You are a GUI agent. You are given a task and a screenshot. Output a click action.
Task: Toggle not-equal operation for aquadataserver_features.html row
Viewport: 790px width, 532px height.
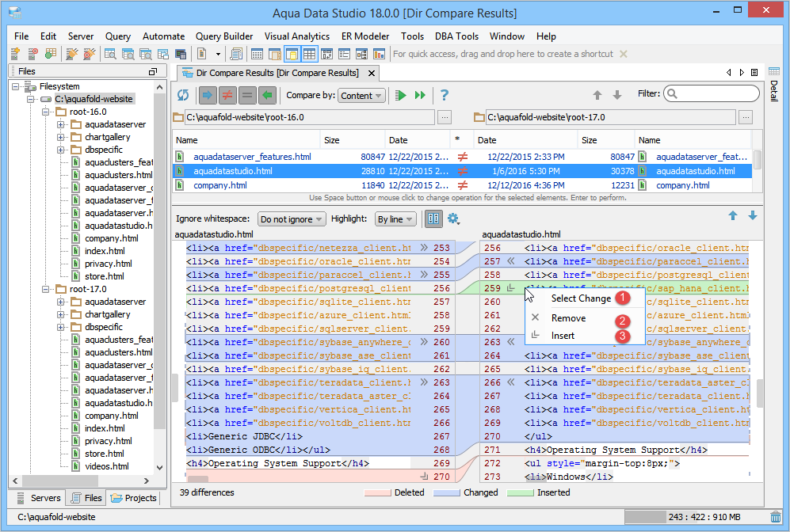click(462, 157)
